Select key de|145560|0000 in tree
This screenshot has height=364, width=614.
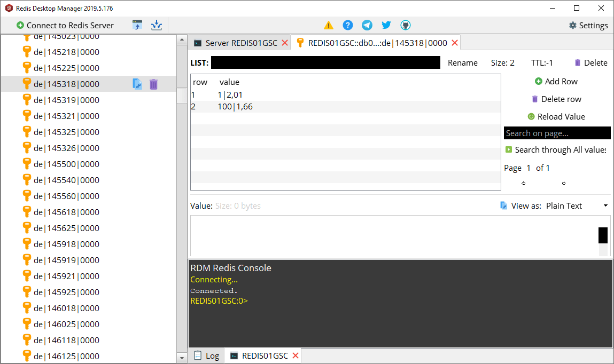coord(66,196)
